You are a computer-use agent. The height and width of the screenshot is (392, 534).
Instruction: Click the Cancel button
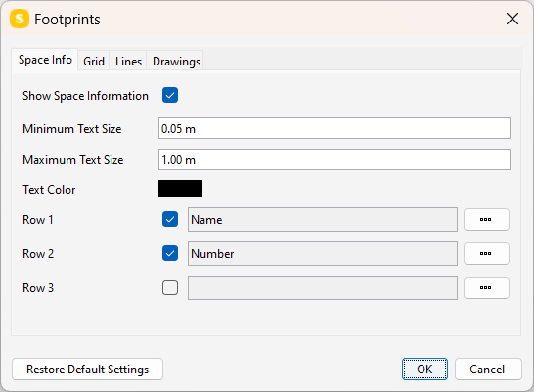pyautogui.click(x=488, y=370)
